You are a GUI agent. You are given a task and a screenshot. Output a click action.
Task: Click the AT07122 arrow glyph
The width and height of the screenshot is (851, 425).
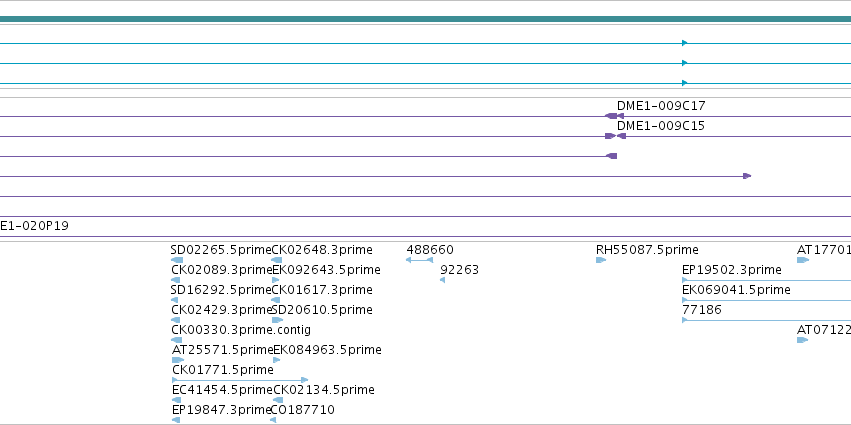(x=802, y=340)
